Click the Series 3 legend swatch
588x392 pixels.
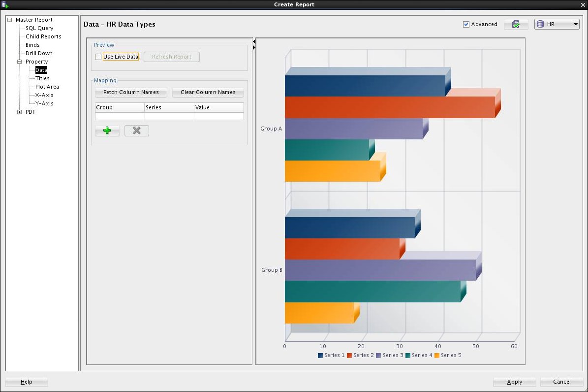378,356
